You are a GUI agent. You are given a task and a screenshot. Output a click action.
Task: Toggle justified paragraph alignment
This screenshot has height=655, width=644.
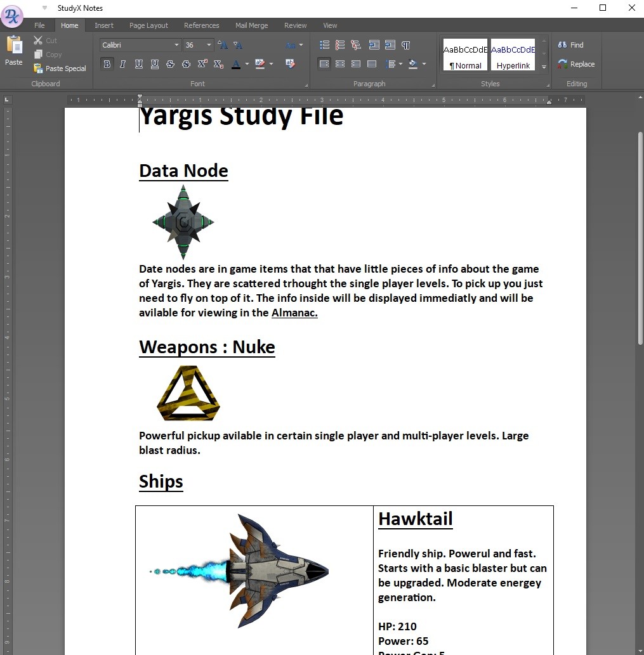[372, 63]
